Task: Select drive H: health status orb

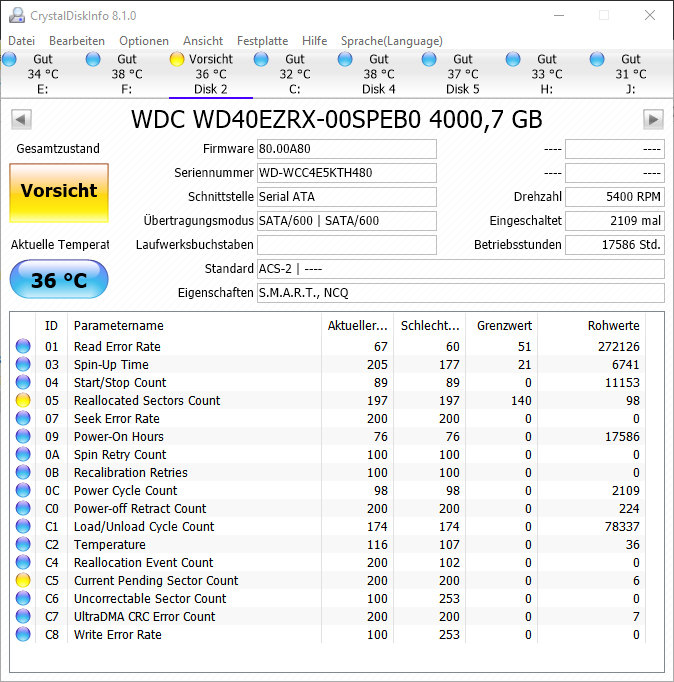Action: 513,59
